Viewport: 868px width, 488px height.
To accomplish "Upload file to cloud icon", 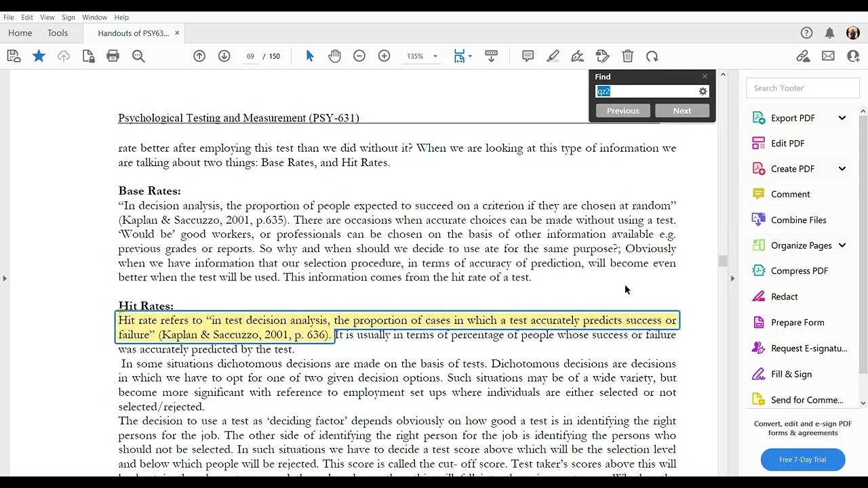I will (x=64, y=56).
